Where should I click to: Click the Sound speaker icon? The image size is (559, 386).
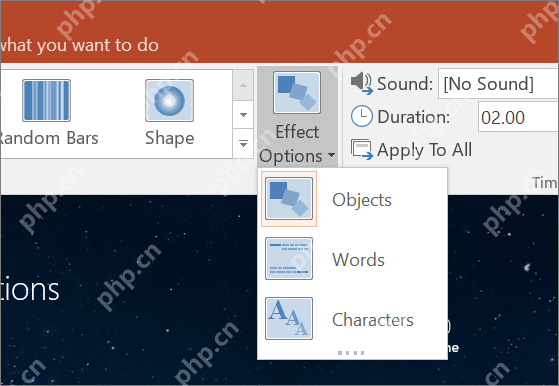[x=361, y=83]
